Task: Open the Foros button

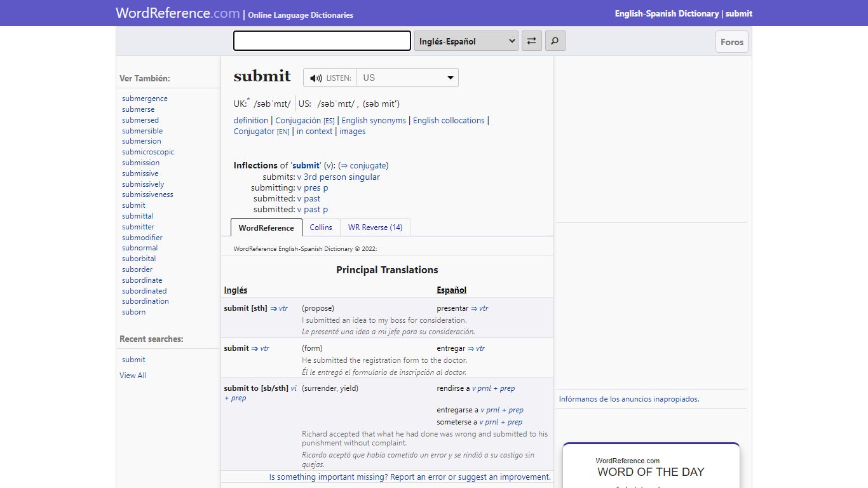Action: pos(732,42)
